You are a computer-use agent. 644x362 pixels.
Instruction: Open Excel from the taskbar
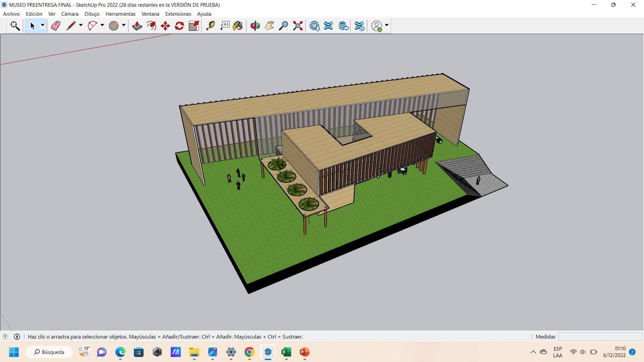pos(286,352)
